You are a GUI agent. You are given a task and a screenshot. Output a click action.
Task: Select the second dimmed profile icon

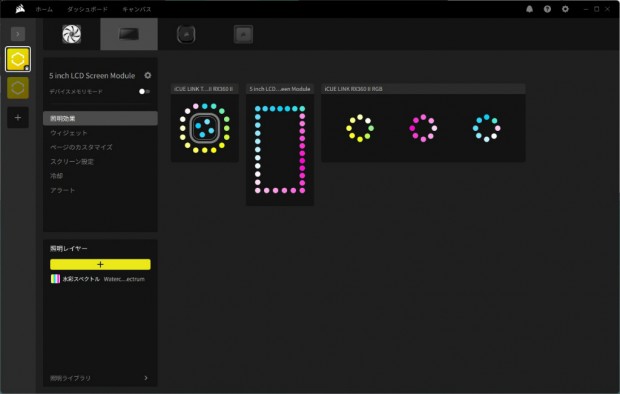coord(18,88)
